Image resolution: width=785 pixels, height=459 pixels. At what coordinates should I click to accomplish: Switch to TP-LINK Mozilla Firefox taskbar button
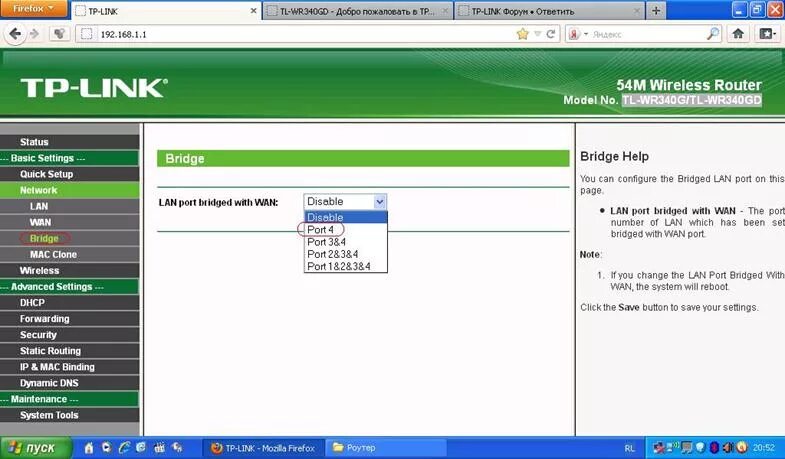(263, 448)
